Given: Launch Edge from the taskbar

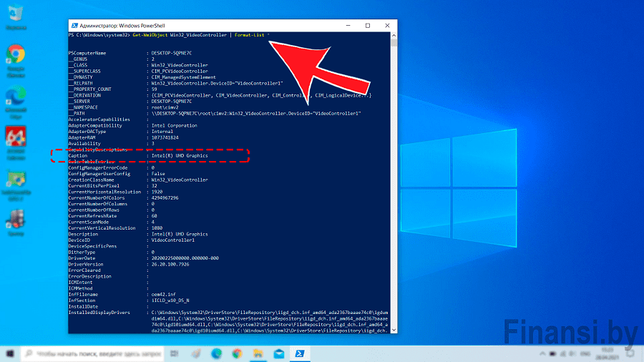Looking at the screenshot, I should (216, 353).
